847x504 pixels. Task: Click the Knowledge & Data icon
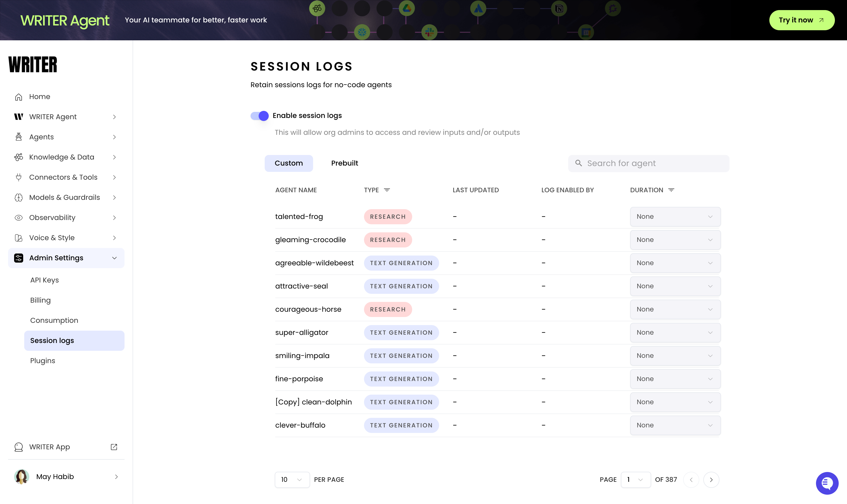(19, 157)
